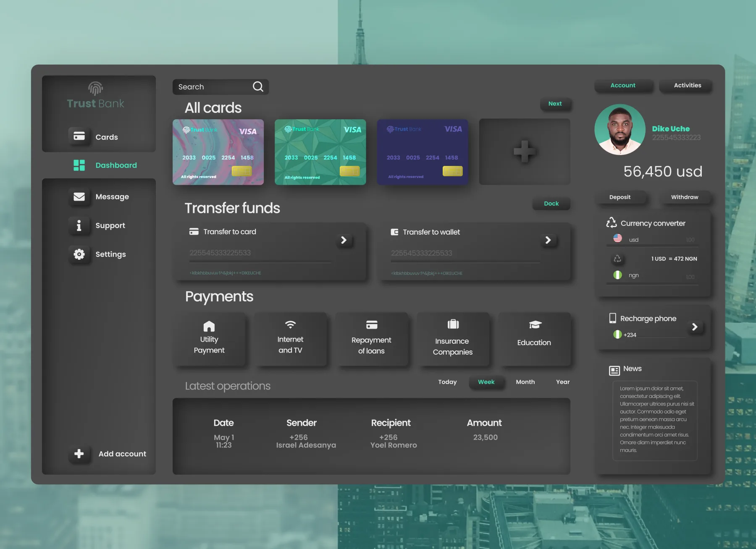Select Utility Payment house icon
This screenshot has width=756, height=549.
point(209,326)
